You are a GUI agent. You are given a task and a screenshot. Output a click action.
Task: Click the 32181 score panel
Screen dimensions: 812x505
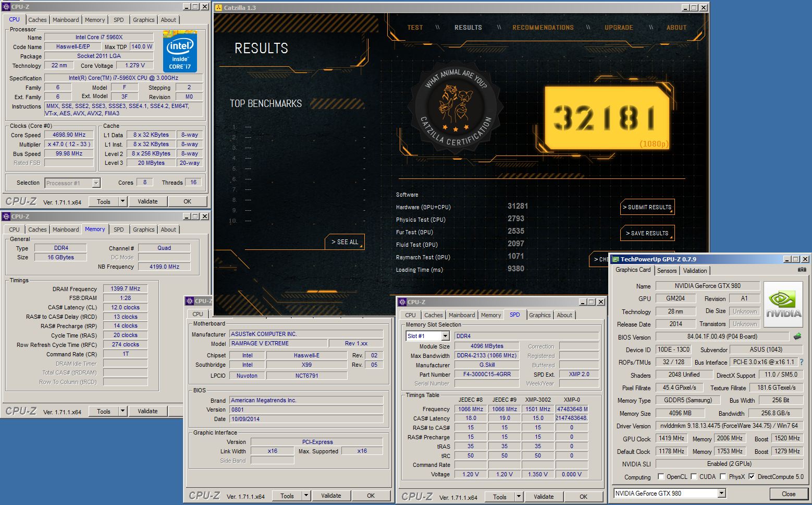(x=607, y=118)
